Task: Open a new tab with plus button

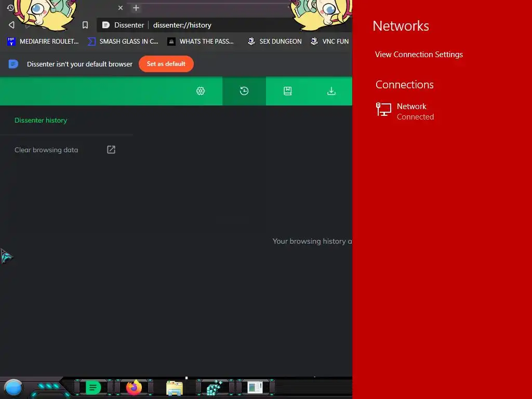Action: click(136, 8)
